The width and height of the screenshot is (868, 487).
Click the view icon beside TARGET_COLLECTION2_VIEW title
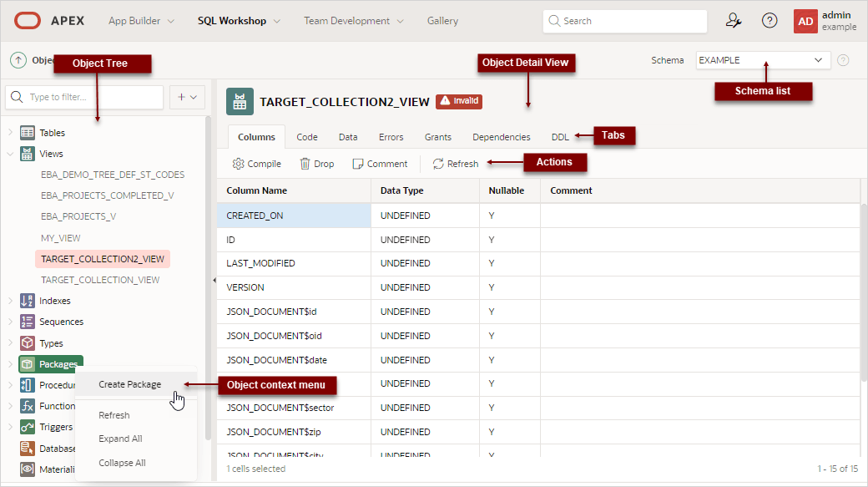pos(240,101)
